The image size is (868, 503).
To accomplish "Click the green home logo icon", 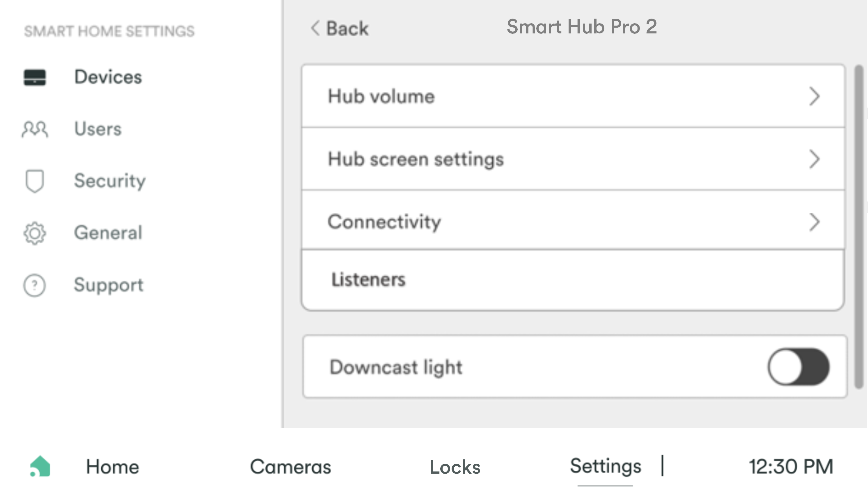I will (40, 466).
